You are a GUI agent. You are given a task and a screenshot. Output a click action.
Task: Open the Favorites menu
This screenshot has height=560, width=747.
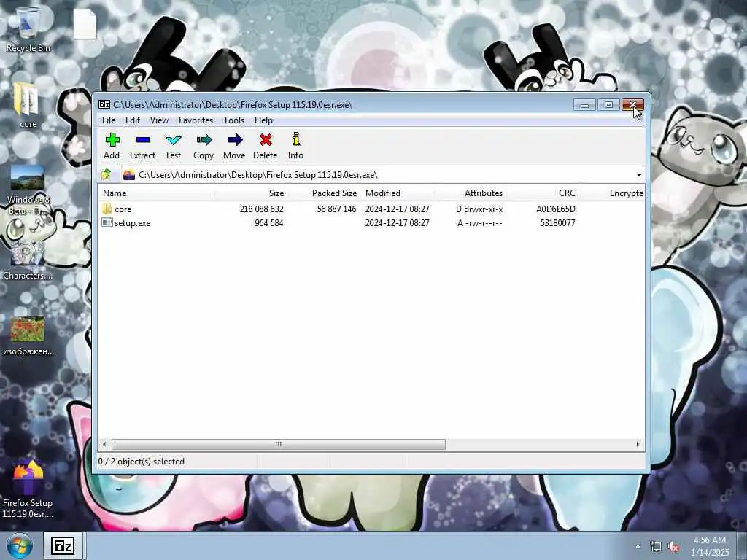(196, 120)
